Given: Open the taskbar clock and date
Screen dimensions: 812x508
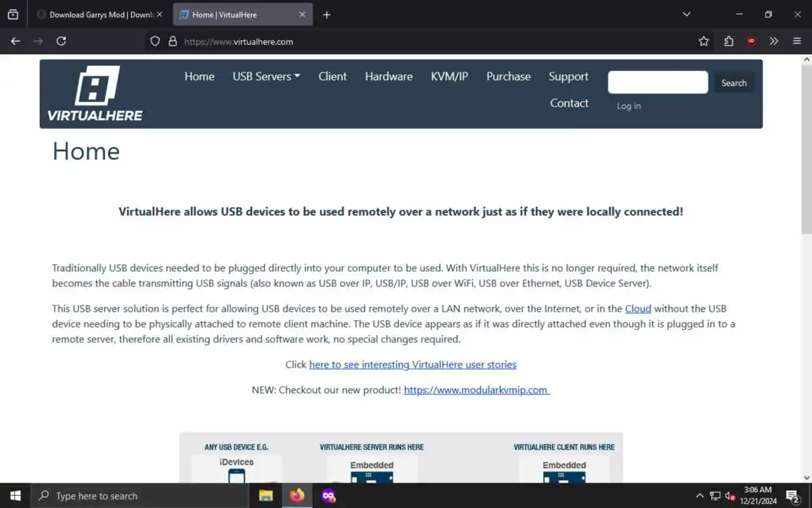Looking at the screenshot, I should tap(758, 496).
